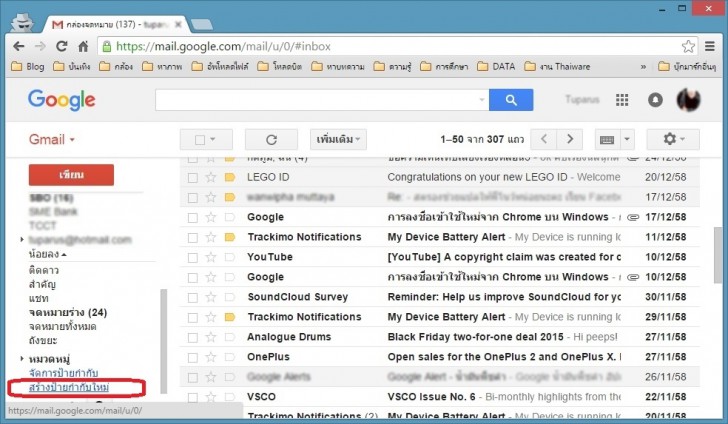Click the mail list vertical scrollbar

click(x=718, y=255)
